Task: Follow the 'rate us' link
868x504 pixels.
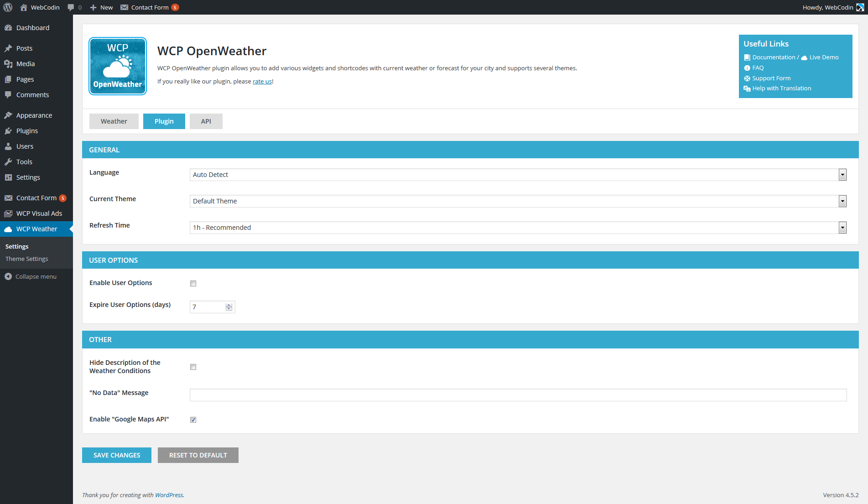Action: [262, 81]
